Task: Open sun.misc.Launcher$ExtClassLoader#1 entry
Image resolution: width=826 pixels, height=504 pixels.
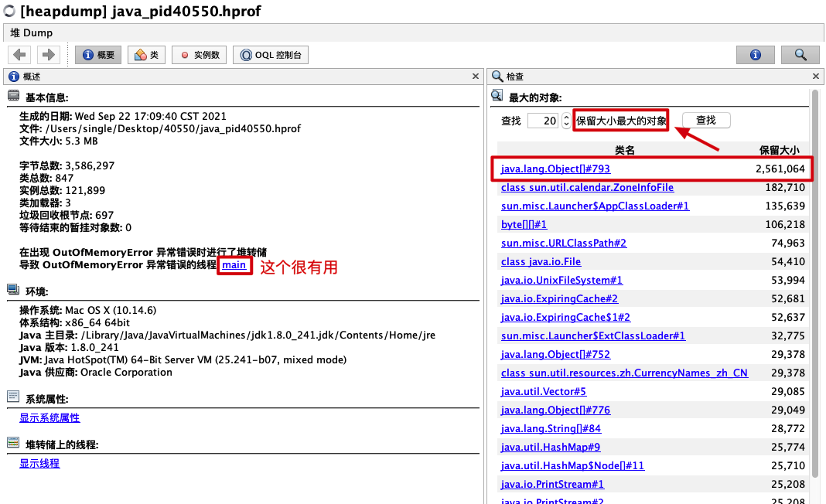Action: pyautogui.click(x=593, y=335)
